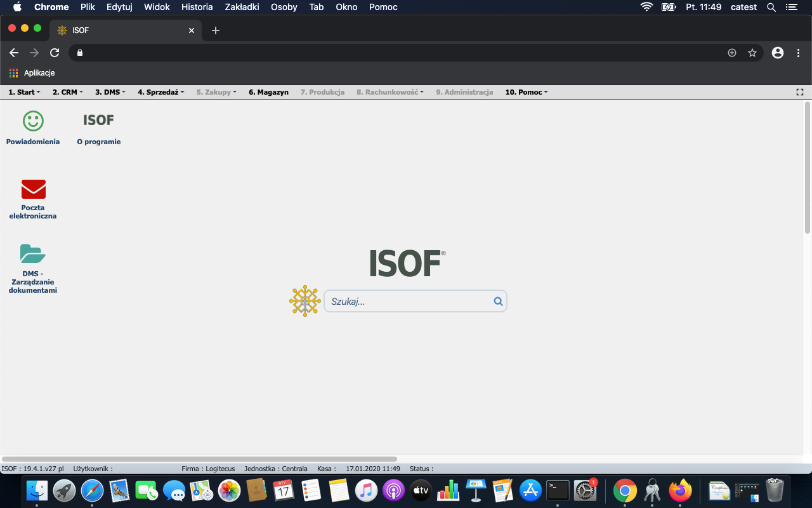812x508 pixels.
Task: Expand the 4. Sprzedaż dropdown menu
Action: 160,92
